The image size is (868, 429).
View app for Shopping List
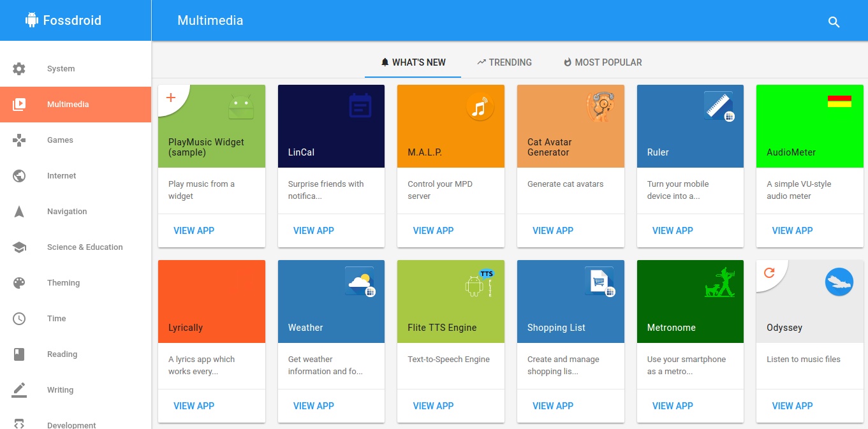[553, 406]
